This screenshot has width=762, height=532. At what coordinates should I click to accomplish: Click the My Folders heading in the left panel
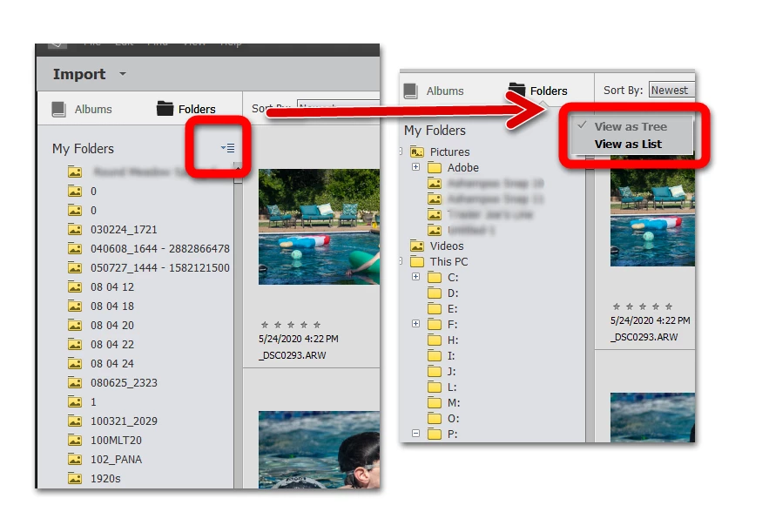(83, 149)
